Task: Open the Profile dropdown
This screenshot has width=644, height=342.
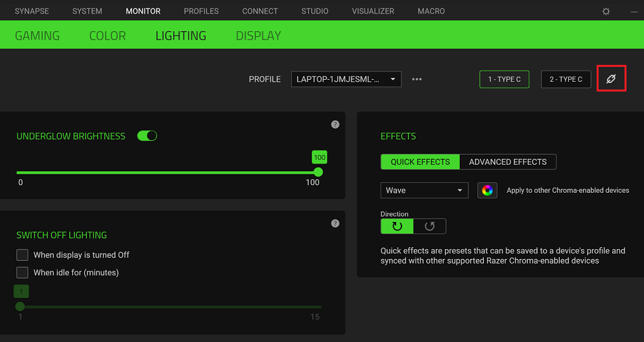Action: 346,79
